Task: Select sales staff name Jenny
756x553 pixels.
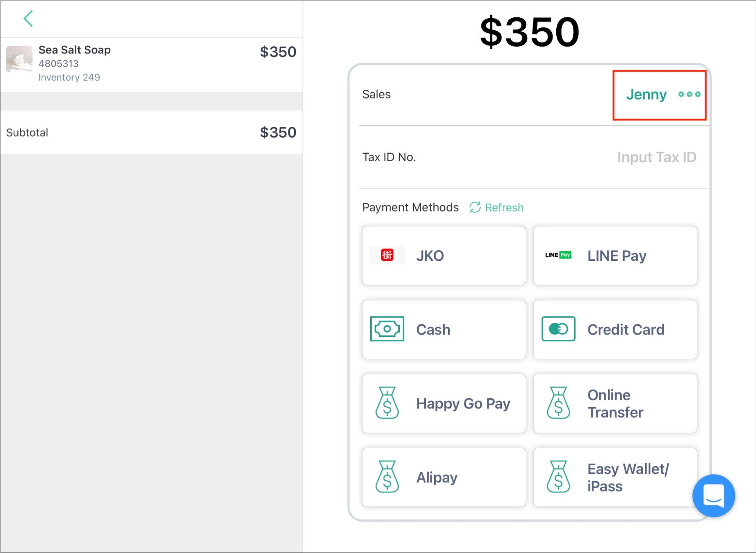Action: click(646, 94)
